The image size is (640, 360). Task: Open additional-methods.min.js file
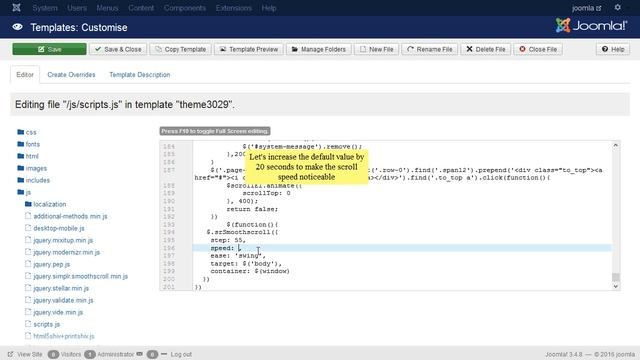[x=70, y=216]
